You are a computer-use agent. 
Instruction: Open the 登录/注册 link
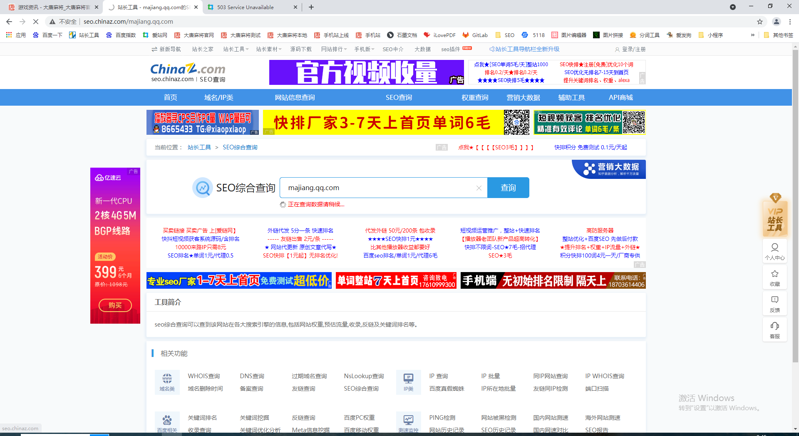tap(630, 49)
